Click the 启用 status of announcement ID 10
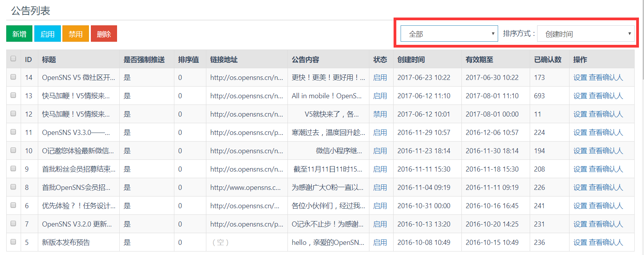This screenshot has height=255, width=644. [380, 151]
